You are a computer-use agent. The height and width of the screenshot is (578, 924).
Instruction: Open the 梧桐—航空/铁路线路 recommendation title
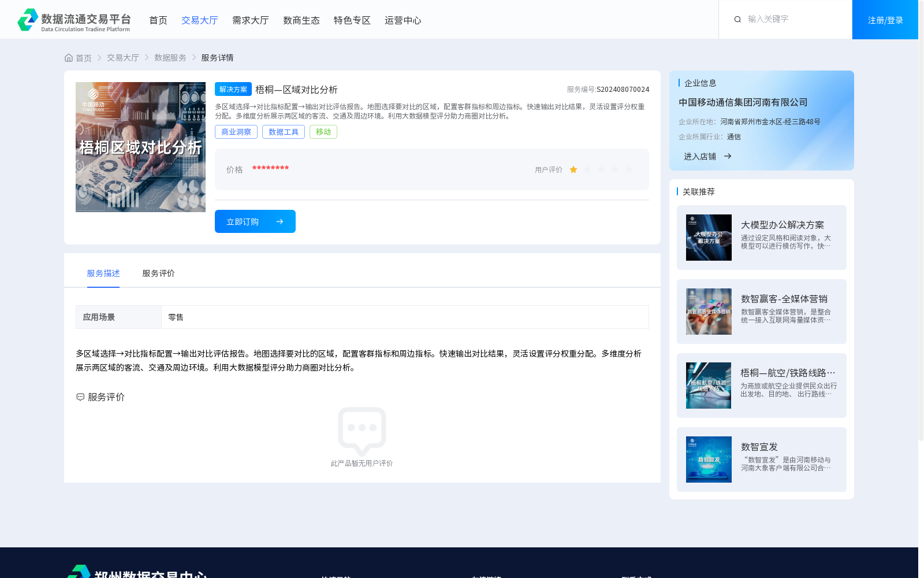[x=788, y=373]
